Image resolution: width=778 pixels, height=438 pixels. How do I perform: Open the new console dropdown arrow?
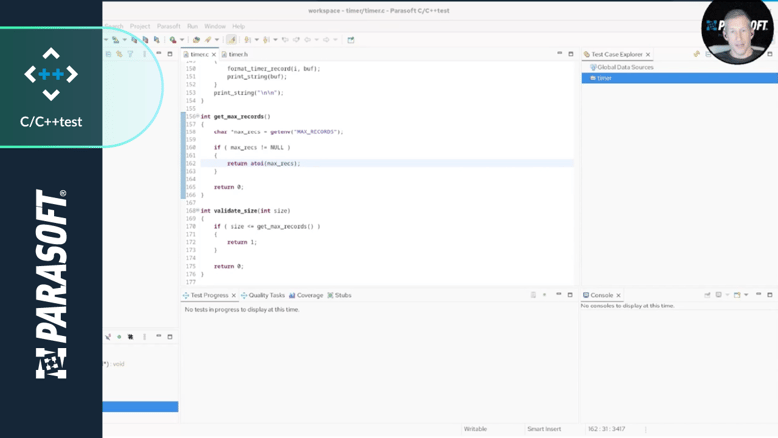coord(746,295)
